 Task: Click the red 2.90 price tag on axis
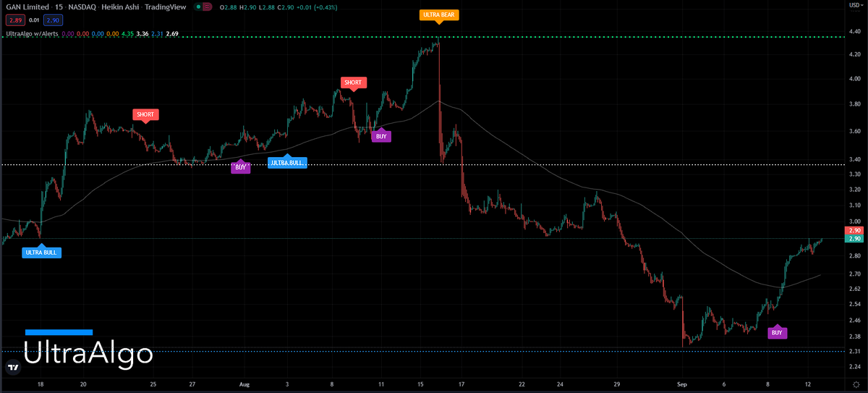click(x=854, y=230)
